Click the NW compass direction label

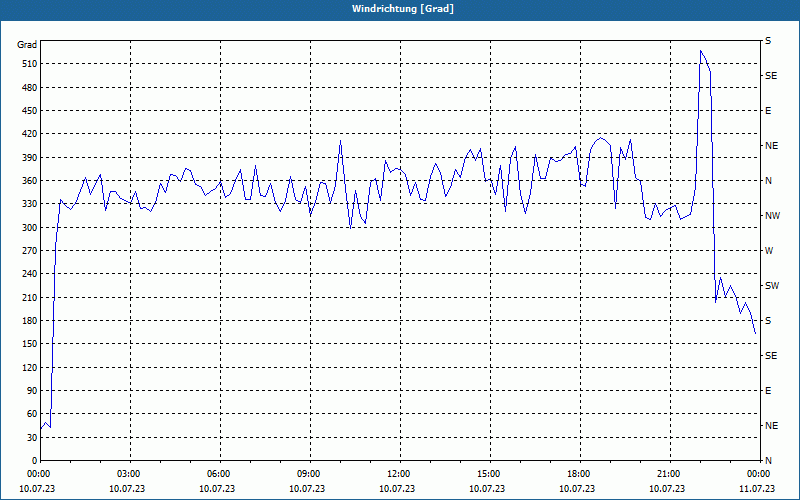tap(772, 216)
